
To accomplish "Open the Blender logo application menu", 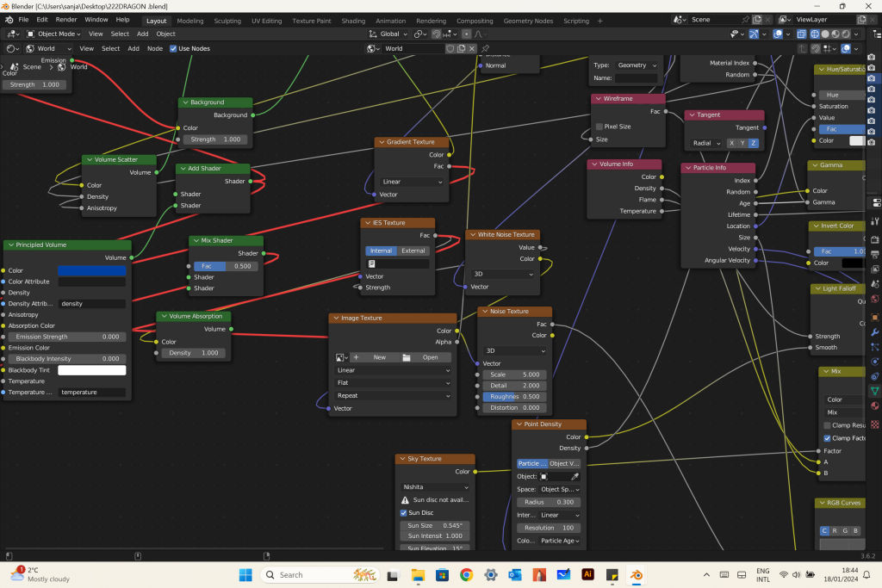I will pos(9,20).
